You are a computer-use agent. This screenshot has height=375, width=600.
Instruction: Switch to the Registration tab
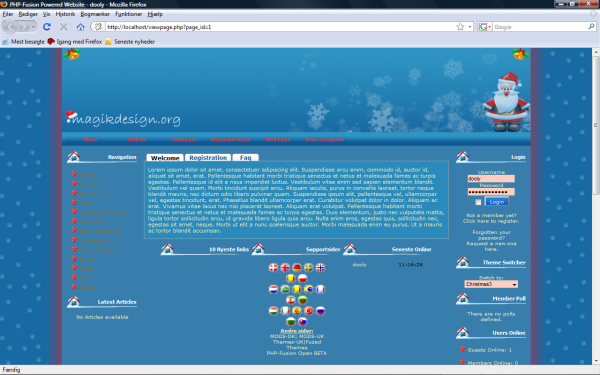208,158
